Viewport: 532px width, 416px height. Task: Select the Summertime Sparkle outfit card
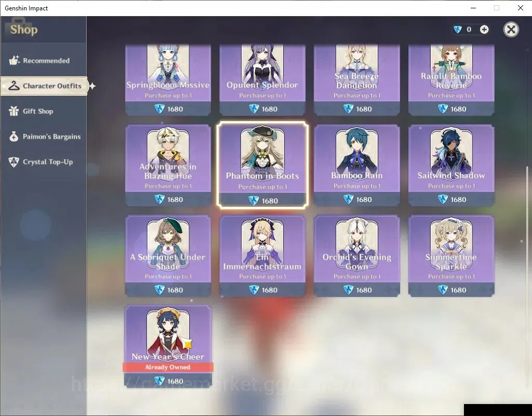(x=451, y=256)
